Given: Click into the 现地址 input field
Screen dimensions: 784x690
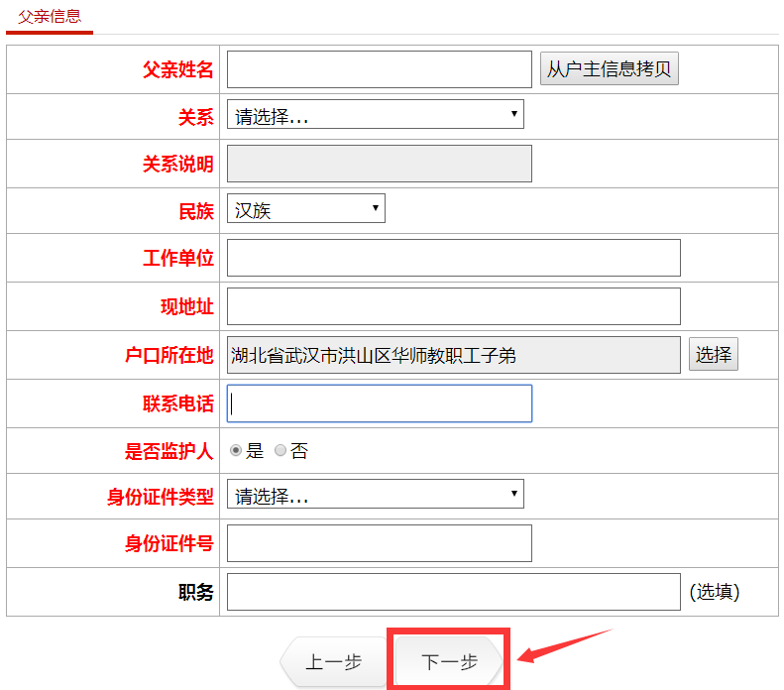Looking at the screenshot, I should pos(453,306).
